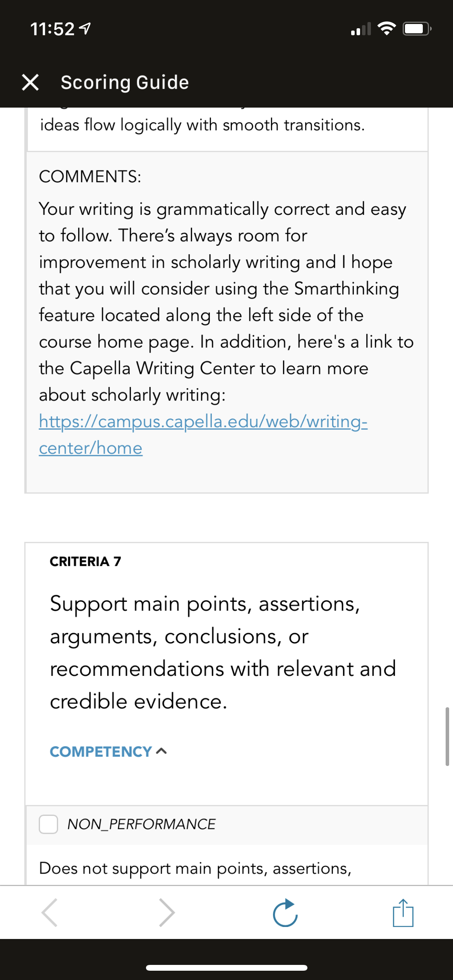Image resolution: width=453 pixels, height=980 pixels.
Task: Tap the cellular signal bars icon
Action: pyautogui.click(x=361, y=29)
